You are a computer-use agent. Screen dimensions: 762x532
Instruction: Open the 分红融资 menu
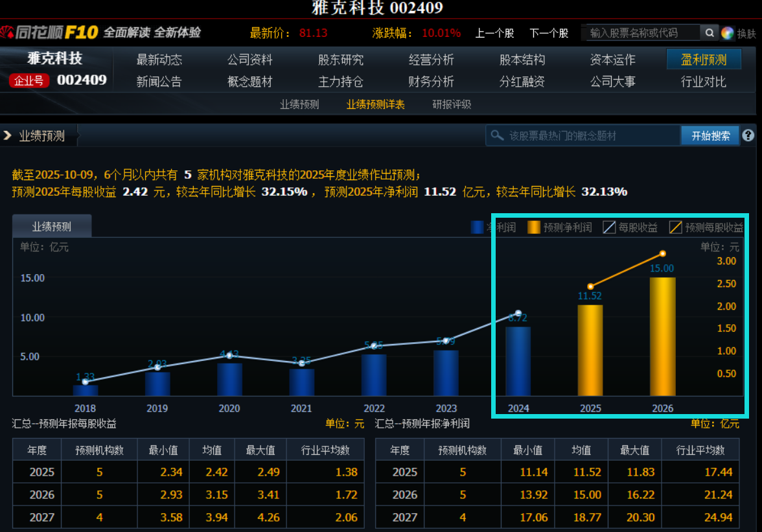(522, 82)
